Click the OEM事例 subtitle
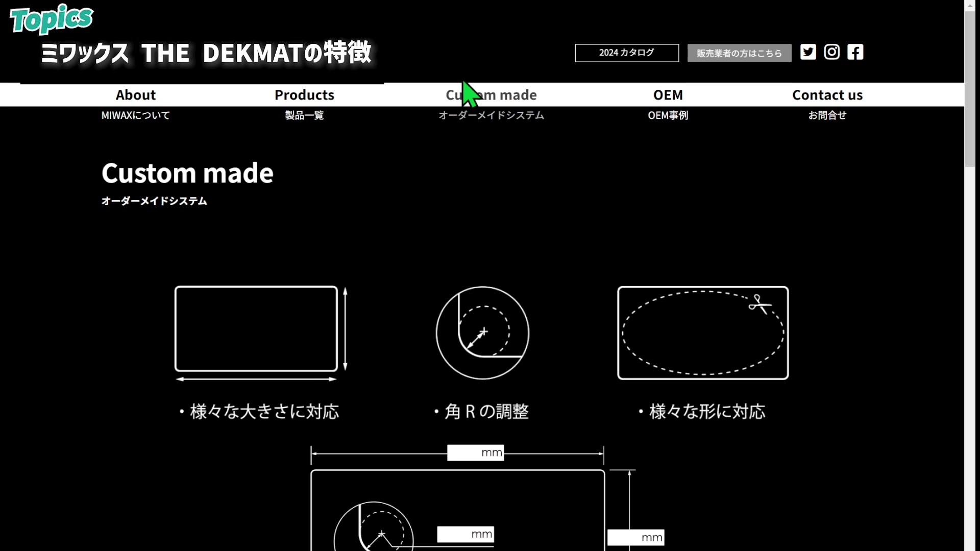The image size is (980, 551). [x=668, y=115]
